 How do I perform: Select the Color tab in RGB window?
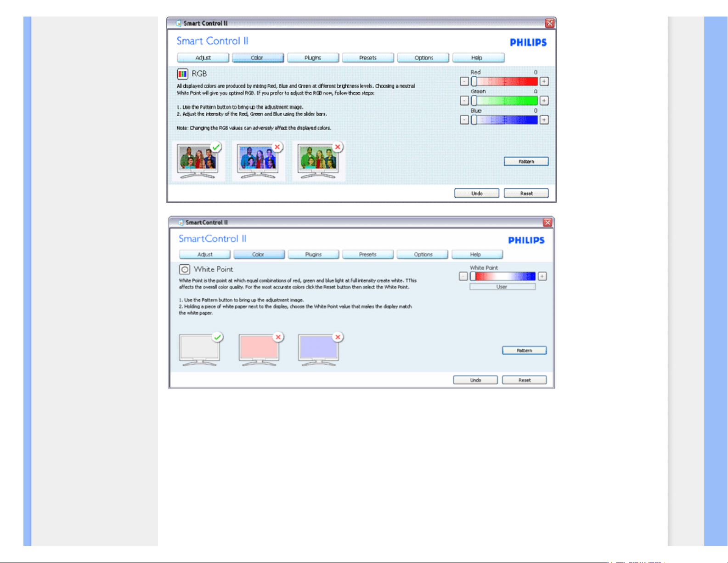258,58
